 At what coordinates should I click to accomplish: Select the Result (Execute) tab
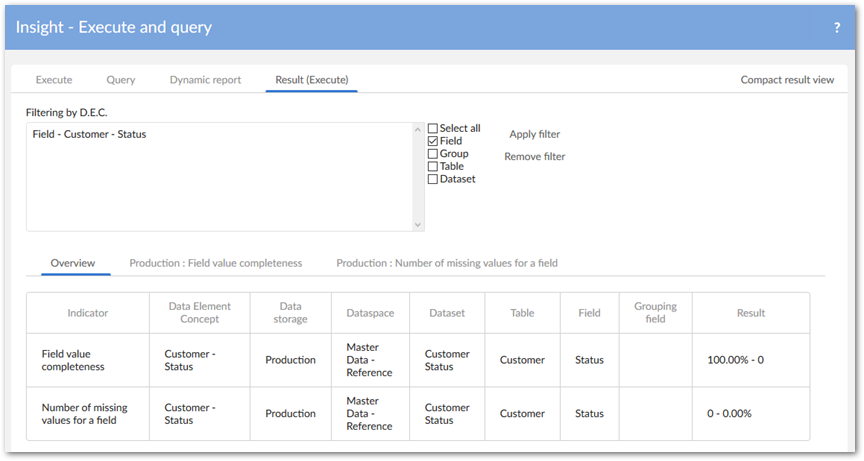point(311,80)
